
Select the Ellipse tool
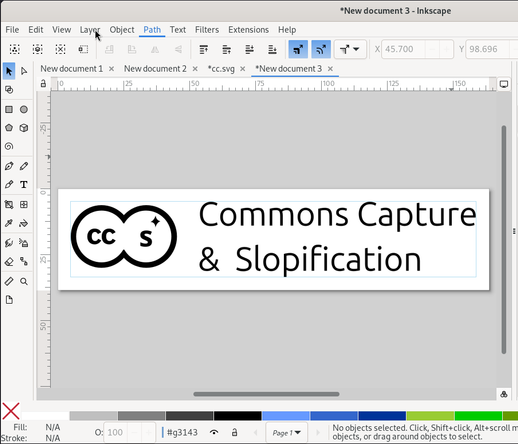(24, 109)
